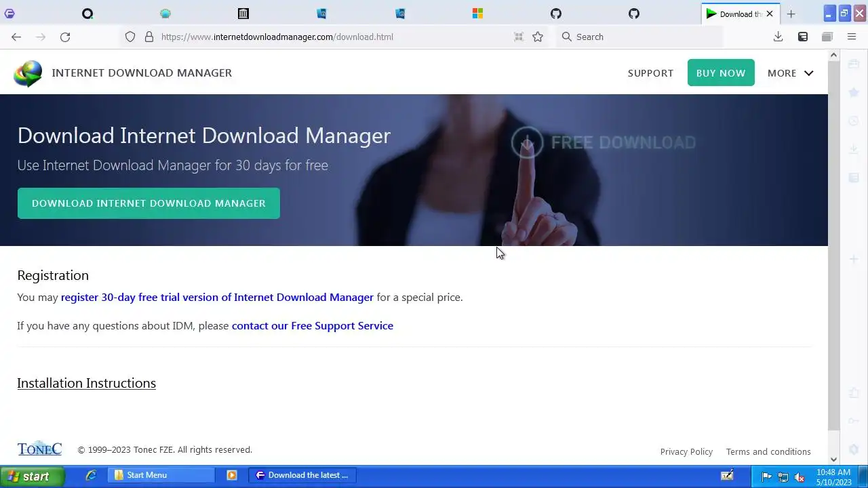This screenshot has height=488, width=868.
Task: Open the browser downloads panel
Action: tap(778, 37)
